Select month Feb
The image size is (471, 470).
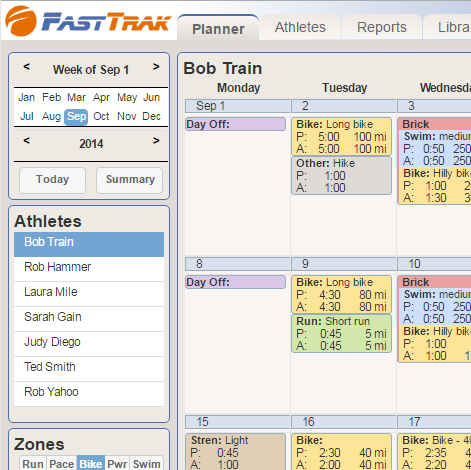(x=51, y=97)
